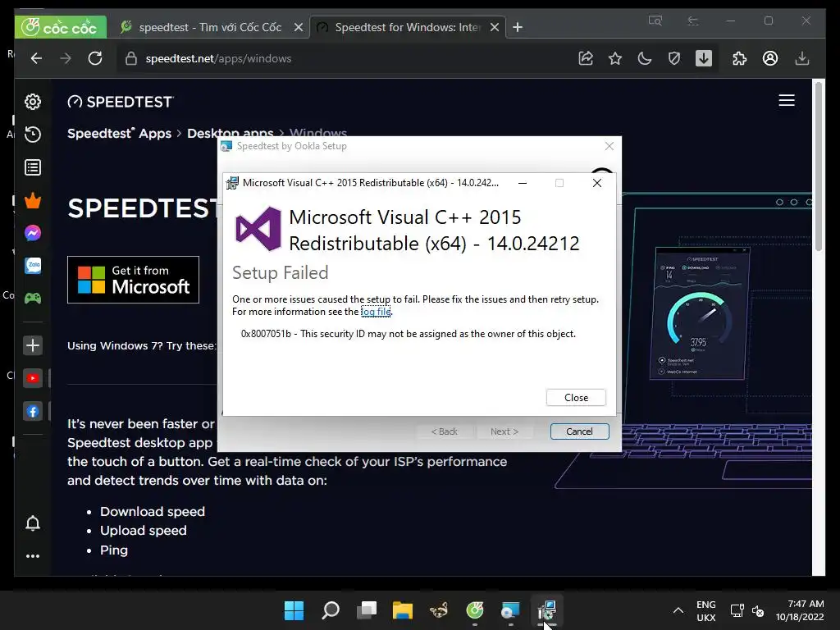The image size is (840, 630).
Task: Open Facebook from the sidebar
Action: [x=33, y=412]
